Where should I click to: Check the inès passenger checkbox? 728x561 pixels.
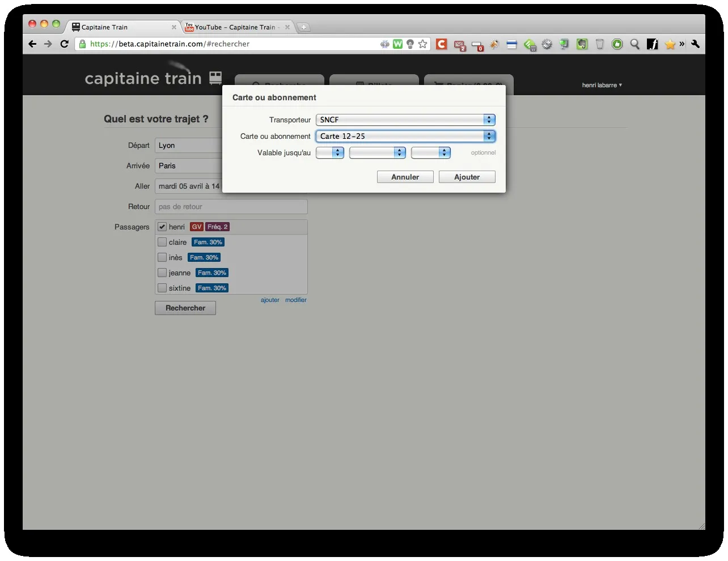162,257
